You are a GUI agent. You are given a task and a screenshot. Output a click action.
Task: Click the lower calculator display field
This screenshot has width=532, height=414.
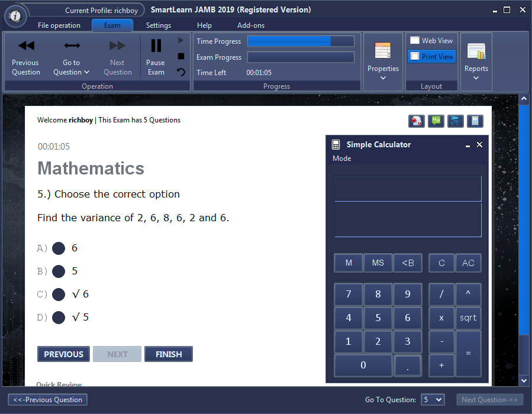[408, 219]
